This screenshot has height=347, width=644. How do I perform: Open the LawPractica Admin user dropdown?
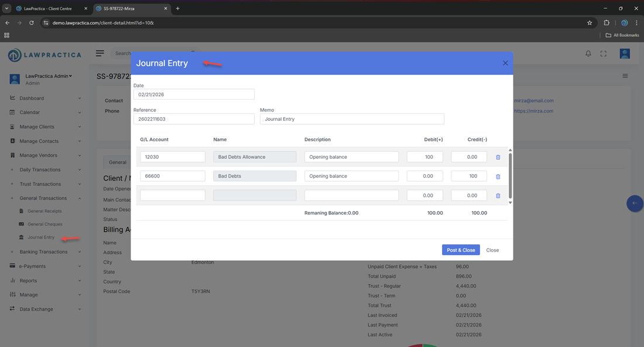click(x=49, y=76)
